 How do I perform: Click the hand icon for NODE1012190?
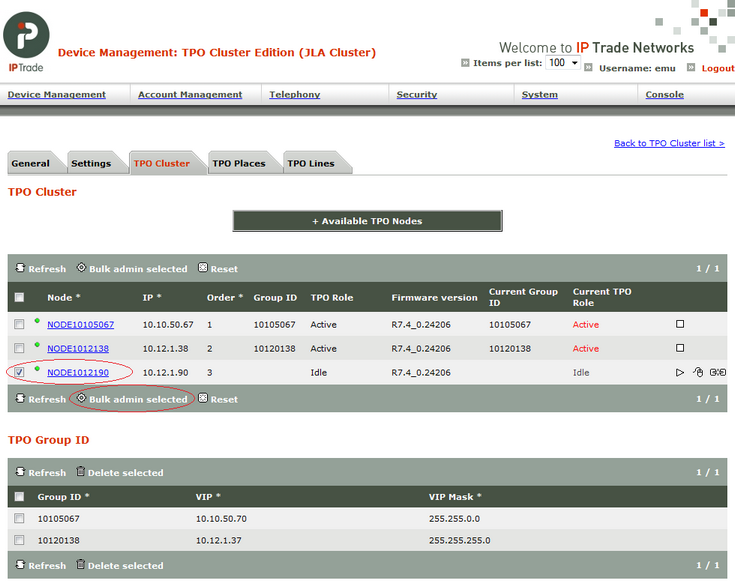698,372
